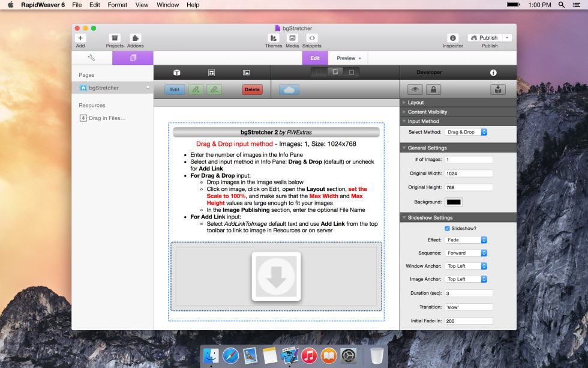Image resolution: width=588 pixels, height=368 pixels.
Task: Open the Publish dropdown arrow
Action: tap(507, 38)
